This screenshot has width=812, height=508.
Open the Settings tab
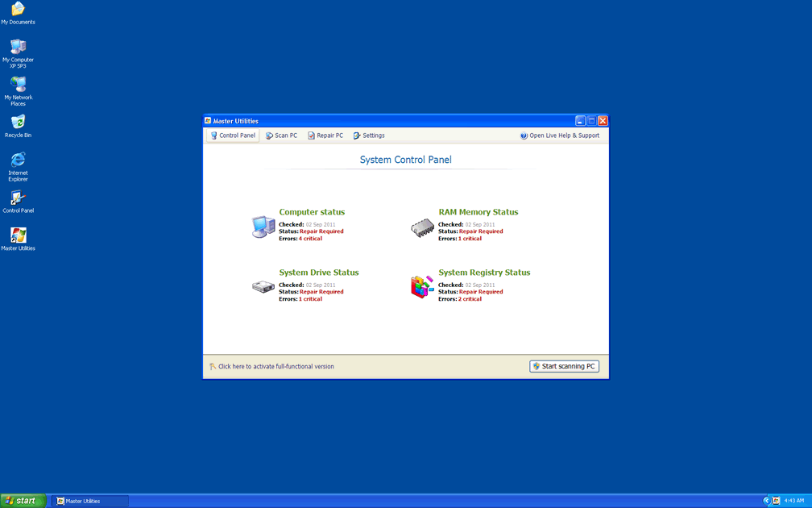(369, 135)
